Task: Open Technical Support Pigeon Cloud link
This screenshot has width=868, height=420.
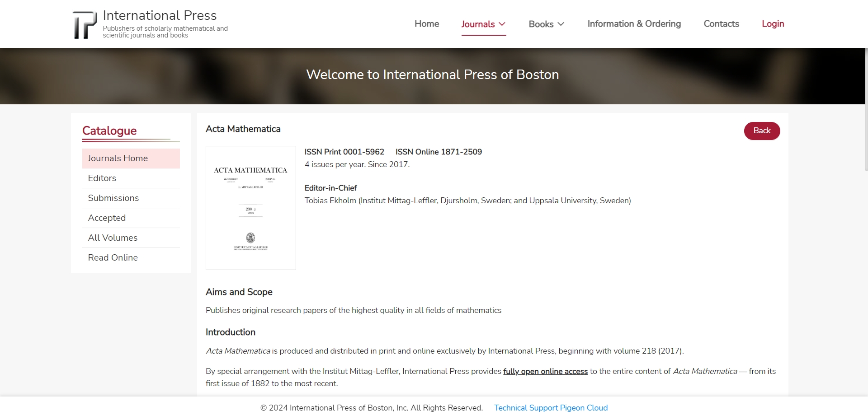Action: point(551,408)
